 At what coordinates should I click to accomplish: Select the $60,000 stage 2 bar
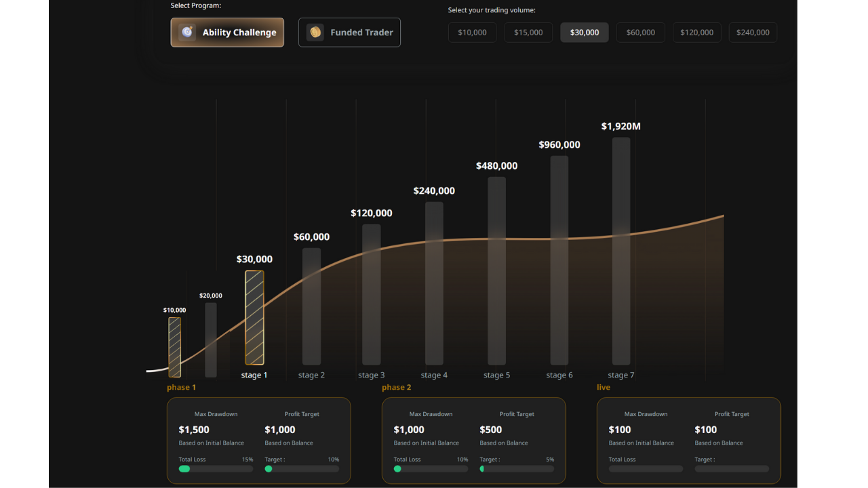[311, 306]
